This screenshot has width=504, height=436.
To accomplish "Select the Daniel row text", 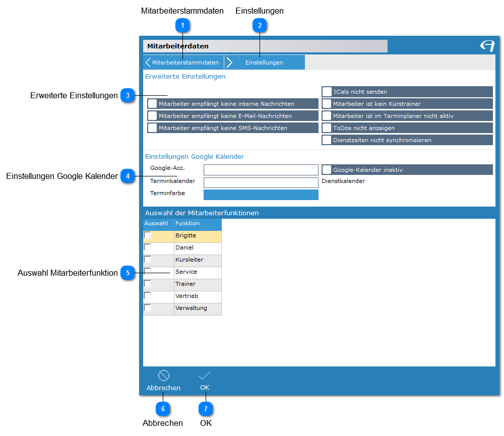I will click(184, 247).
